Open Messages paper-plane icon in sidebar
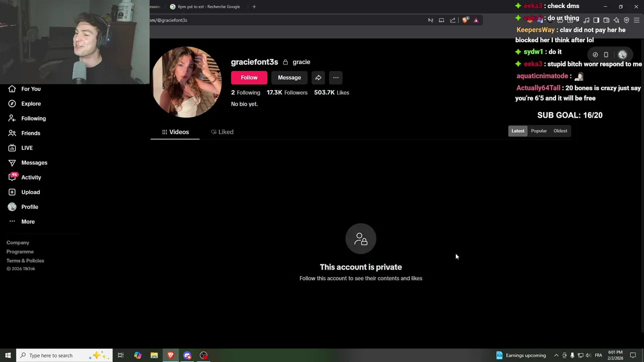Image resolution: width=644 pixels, height=362 pixels. pos(12,163)
